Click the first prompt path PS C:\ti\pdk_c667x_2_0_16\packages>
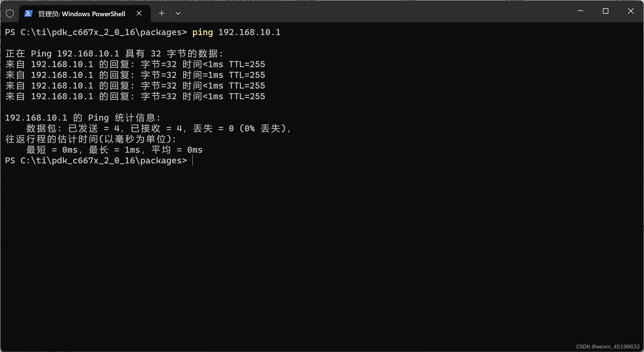The height and width of the screenshot is (352, 644). point(96,32)
